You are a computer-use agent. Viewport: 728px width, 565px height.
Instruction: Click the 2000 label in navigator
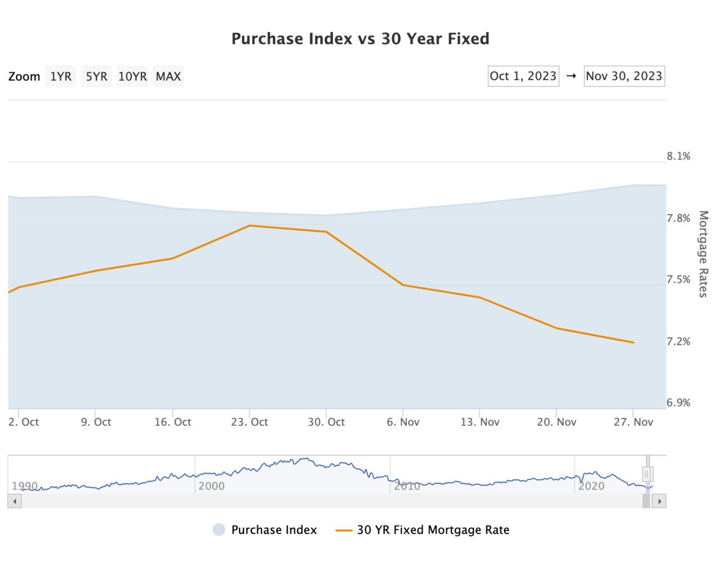tap(211, 486)
